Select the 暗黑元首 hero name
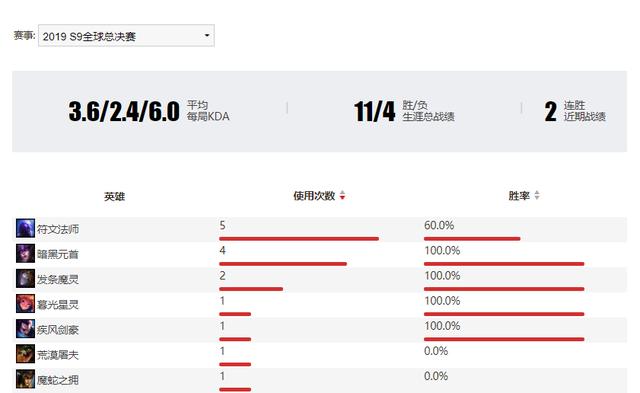This screenshot has height=393, width=640. click(58, 255)
